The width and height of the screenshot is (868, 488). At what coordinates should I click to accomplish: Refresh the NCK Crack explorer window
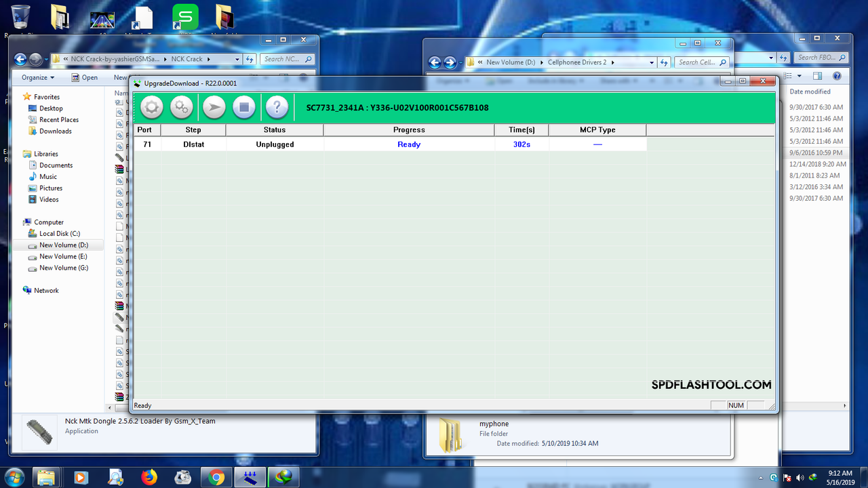click(250, 59)
